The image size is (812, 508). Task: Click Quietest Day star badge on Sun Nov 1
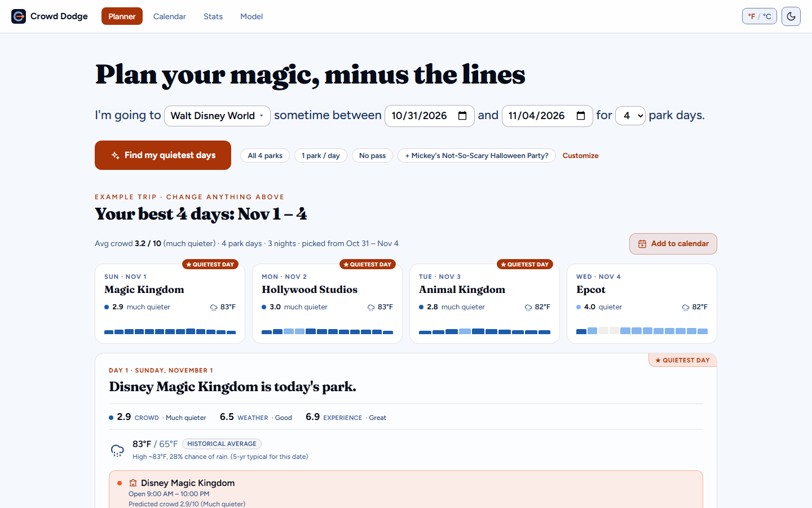[x=210, y=264]
